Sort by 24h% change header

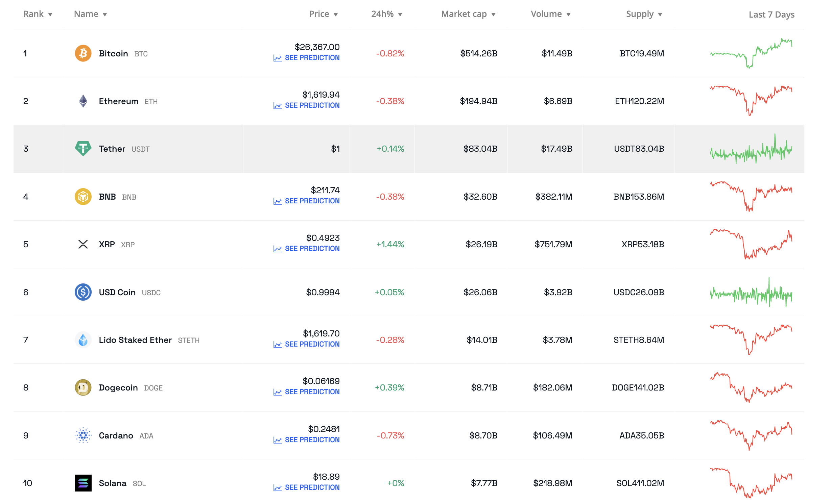(x=386, y=14)
